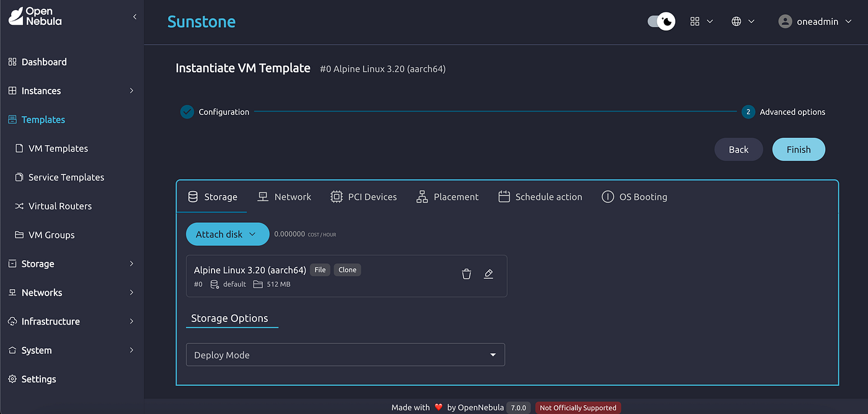Open the Deploy Mode dropdown
868x414 pixels.
point(345,355)
